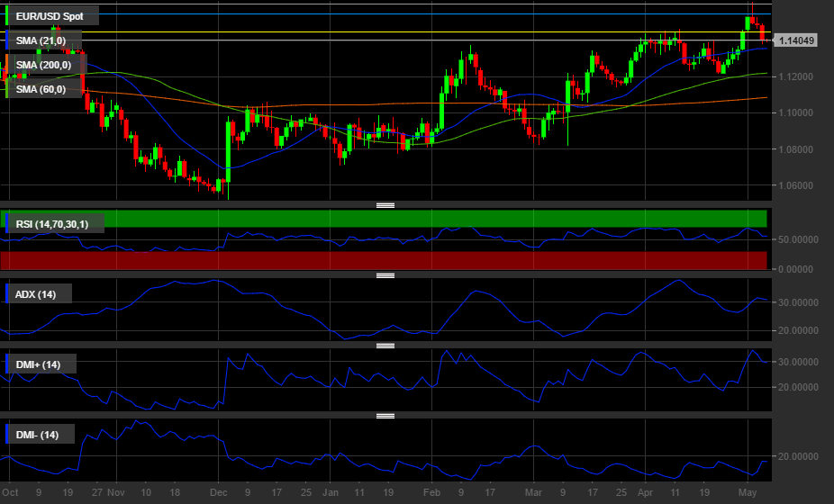
Task: Grab the splitter handle above the DMI- pane
Action: tap(385, 416)
